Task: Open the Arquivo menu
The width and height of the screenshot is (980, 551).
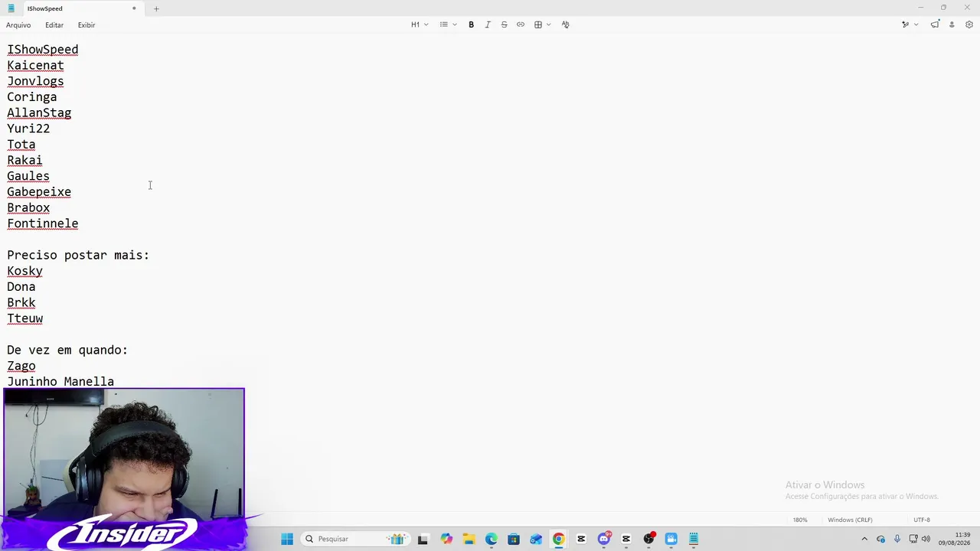Action: [18, 25]
